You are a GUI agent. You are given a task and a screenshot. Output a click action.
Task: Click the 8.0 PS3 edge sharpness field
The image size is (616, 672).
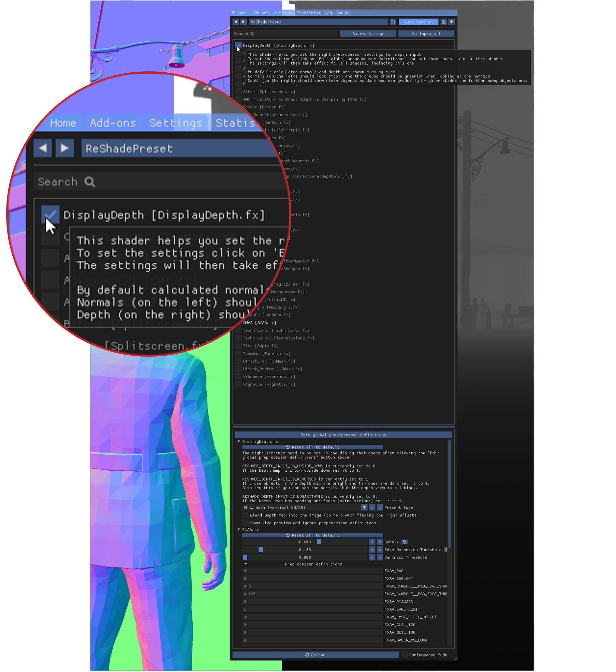pyautogui.click(x=312, y=586)
